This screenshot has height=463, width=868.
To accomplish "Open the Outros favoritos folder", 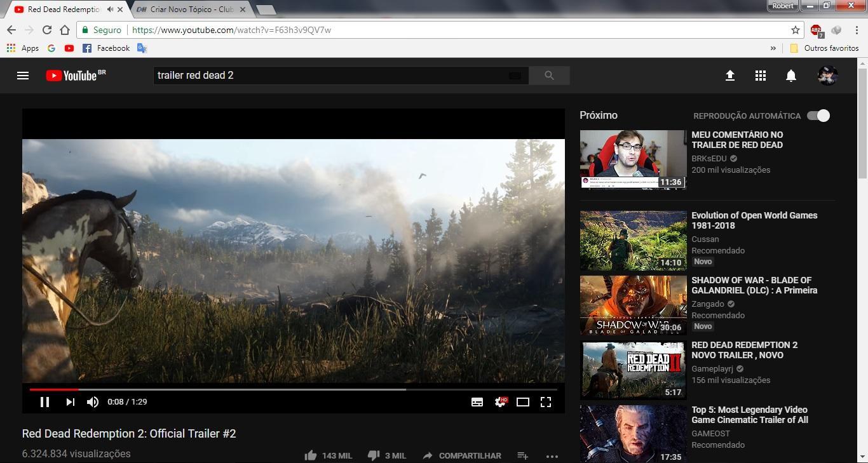I will 824,48.
